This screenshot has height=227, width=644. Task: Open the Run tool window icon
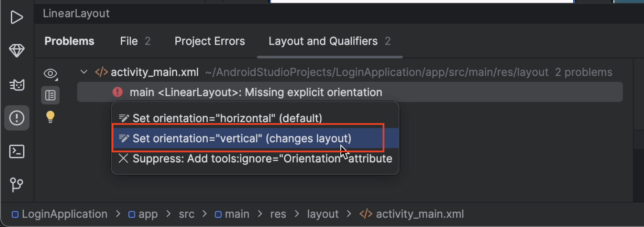17,18
